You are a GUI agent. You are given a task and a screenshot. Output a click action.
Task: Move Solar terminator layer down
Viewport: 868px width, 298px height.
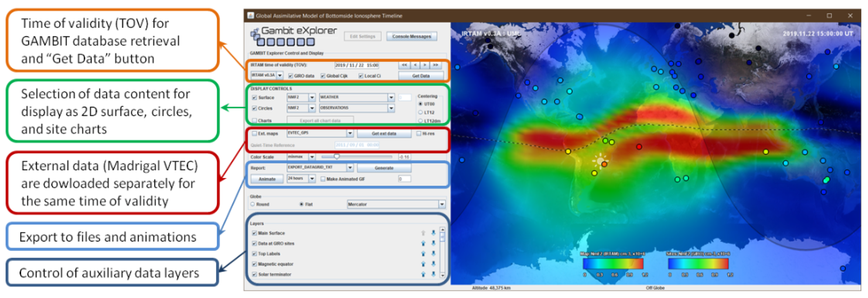tap(433, 274)
